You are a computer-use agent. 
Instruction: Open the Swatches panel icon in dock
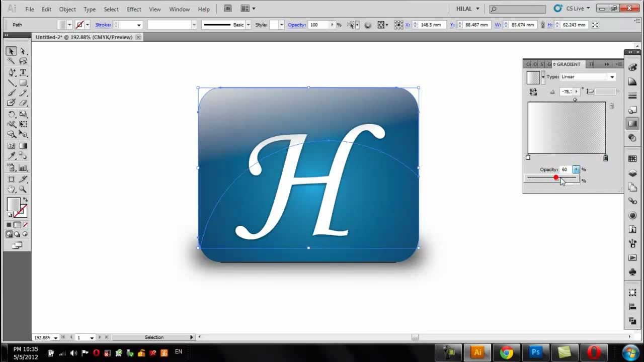[632, 158]
